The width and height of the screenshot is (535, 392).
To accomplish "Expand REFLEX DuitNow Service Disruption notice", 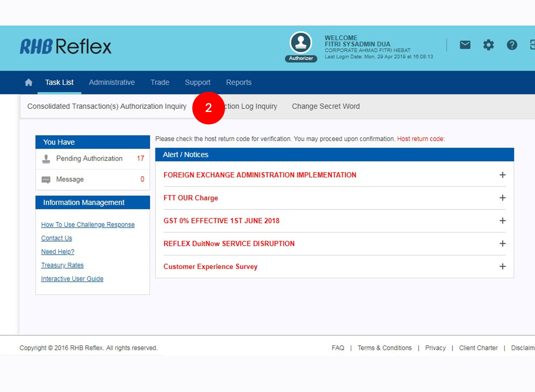I will coord(502,244).
